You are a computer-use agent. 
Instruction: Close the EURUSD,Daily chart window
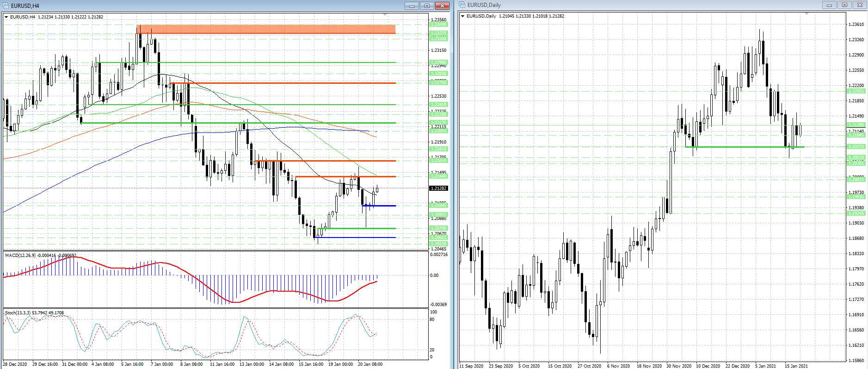pos(860,5)
